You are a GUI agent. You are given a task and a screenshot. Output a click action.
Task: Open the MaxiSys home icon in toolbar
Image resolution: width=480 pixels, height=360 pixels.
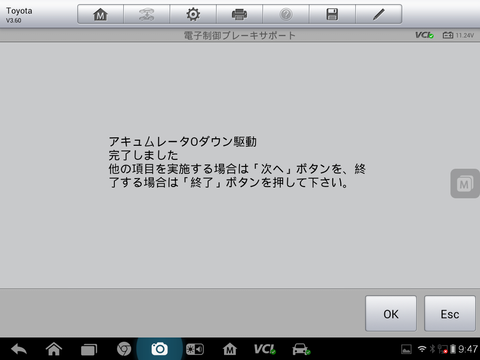(100, 14)
